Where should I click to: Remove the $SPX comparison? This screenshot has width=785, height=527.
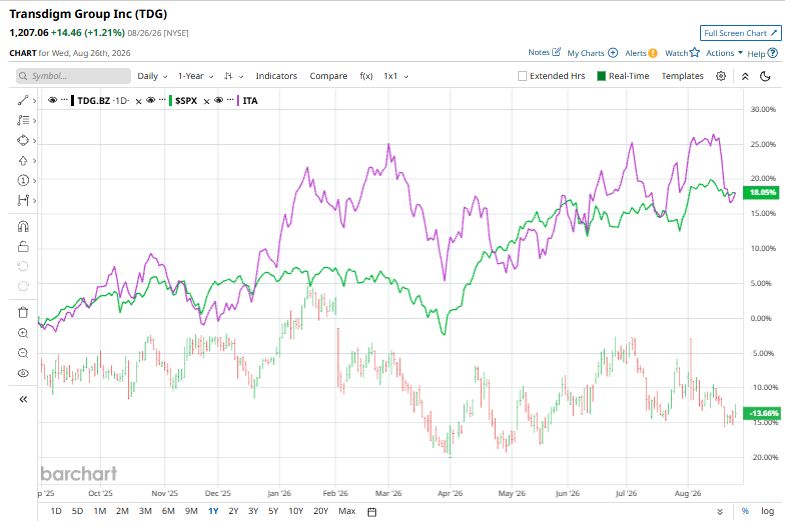pyautogui.click(x=206, y=102)
